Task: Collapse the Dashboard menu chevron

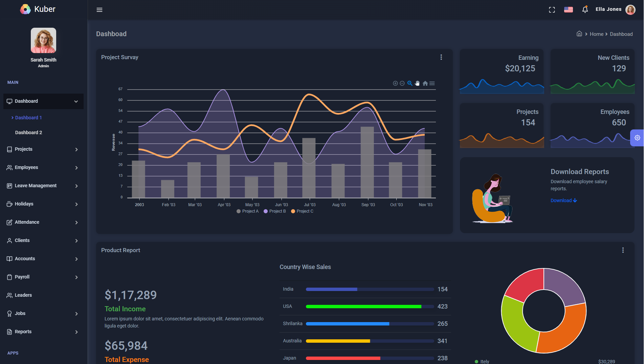Action: tap(75, 101)
